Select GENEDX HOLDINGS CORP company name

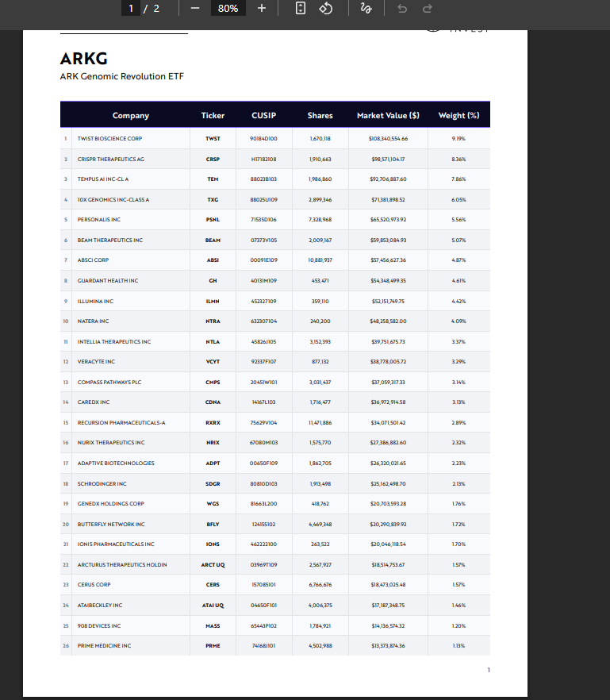pyautogui.click(x=111, y=504)
